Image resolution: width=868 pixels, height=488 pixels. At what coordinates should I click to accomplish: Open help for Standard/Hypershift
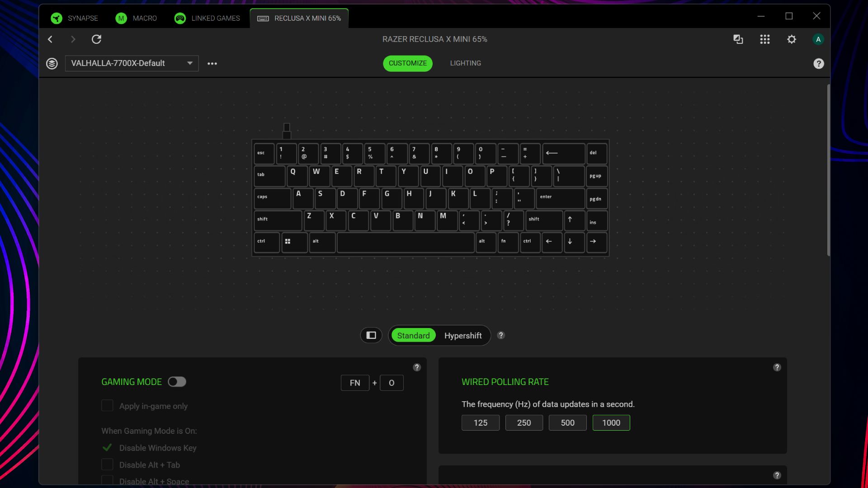(x=501, y=335)
